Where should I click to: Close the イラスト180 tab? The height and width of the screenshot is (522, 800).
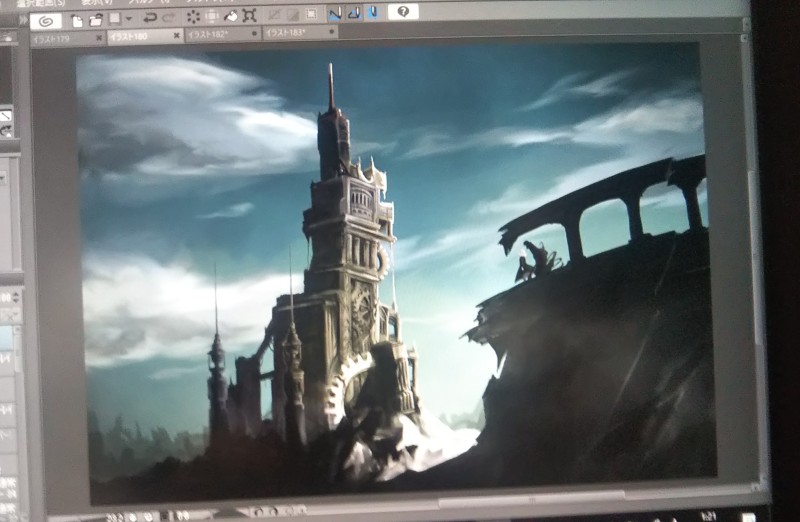tap(177, 36)
